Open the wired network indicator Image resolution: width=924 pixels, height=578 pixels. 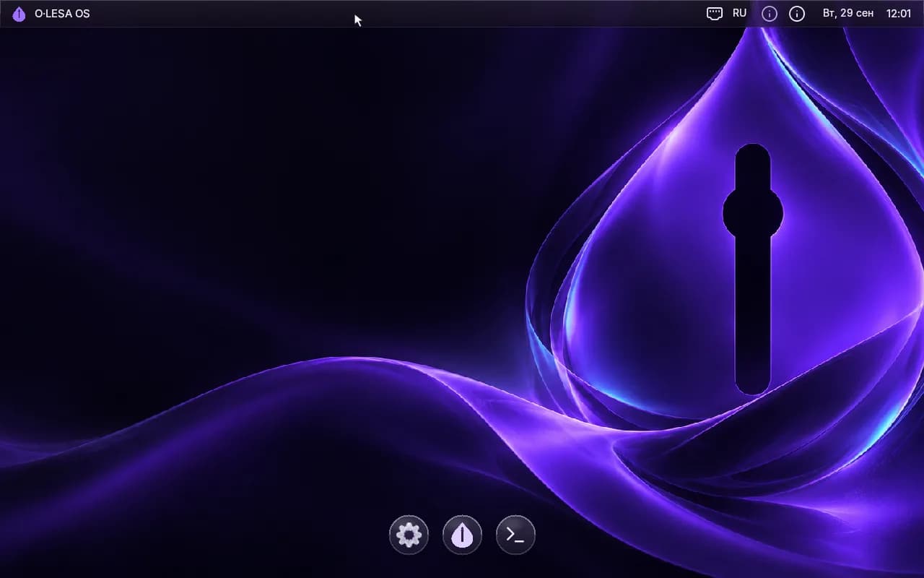pyautogui.click(x=714, y=14)
